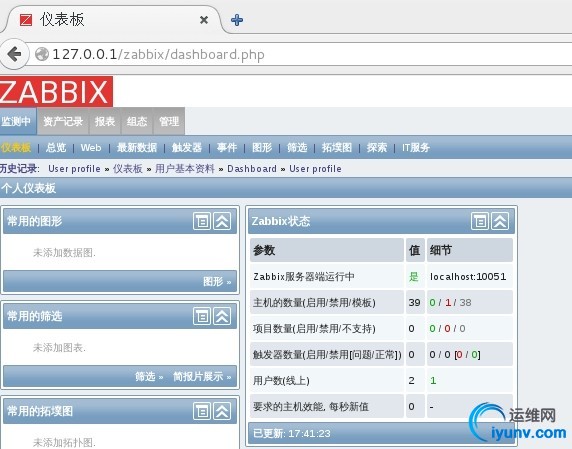Open the 触发器 submenu item
572x449 pixels.
[187, 147]
